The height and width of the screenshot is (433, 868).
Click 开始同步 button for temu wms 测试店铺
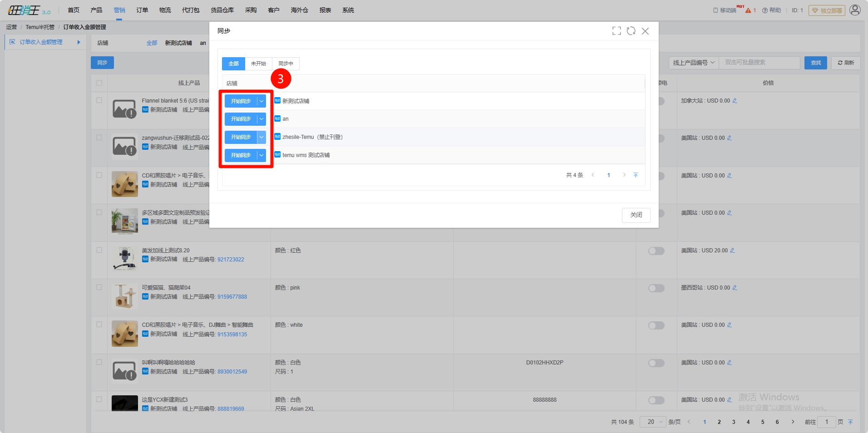pyautogui.click(x=241, y=155)
